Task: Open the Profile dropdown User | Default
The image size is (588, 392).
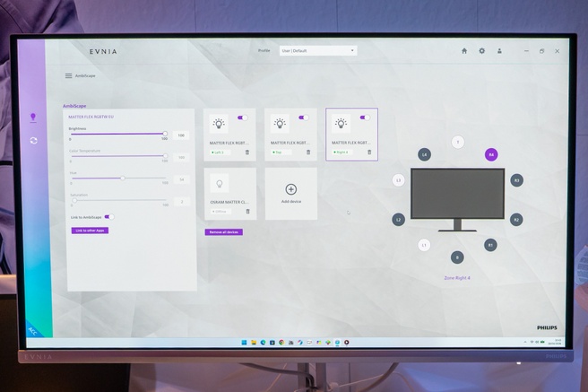Action: coord(318,50)
